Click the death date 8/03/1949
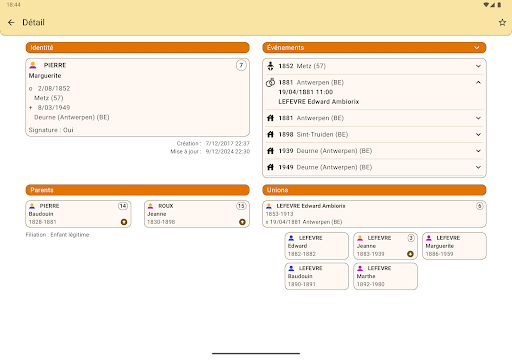The image size is (512, 360). pyautogui.click(x=54, y=108)
